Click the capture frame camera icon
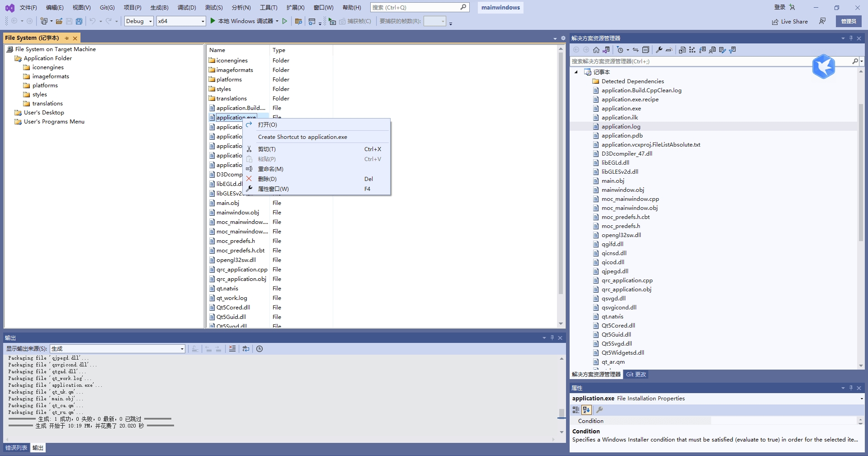 pos(332,21)
